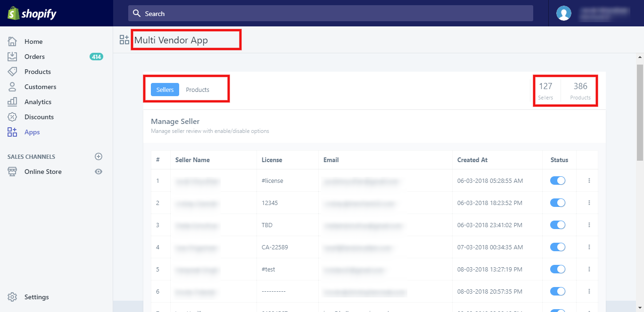Click the Settings gear icon
The image size is (644, 312).
pos(12,297)
